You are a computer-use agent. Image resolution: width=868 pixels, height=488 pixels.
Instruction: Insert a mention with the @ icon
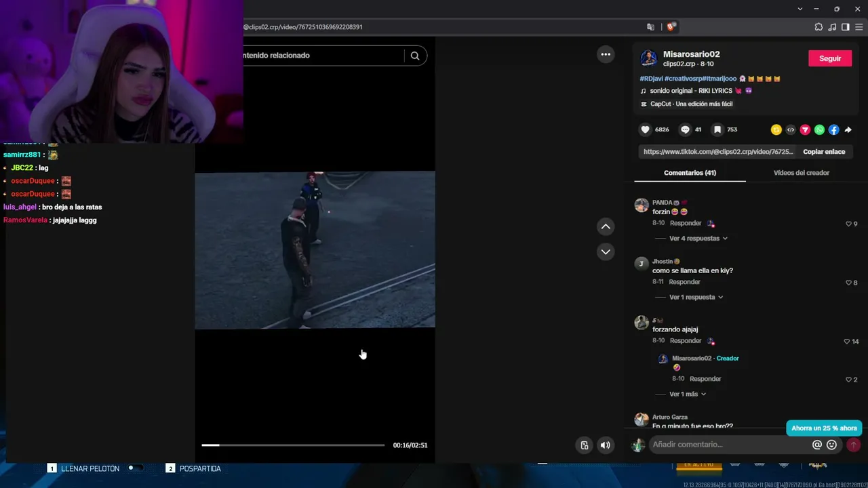click(x=817, y=445)
